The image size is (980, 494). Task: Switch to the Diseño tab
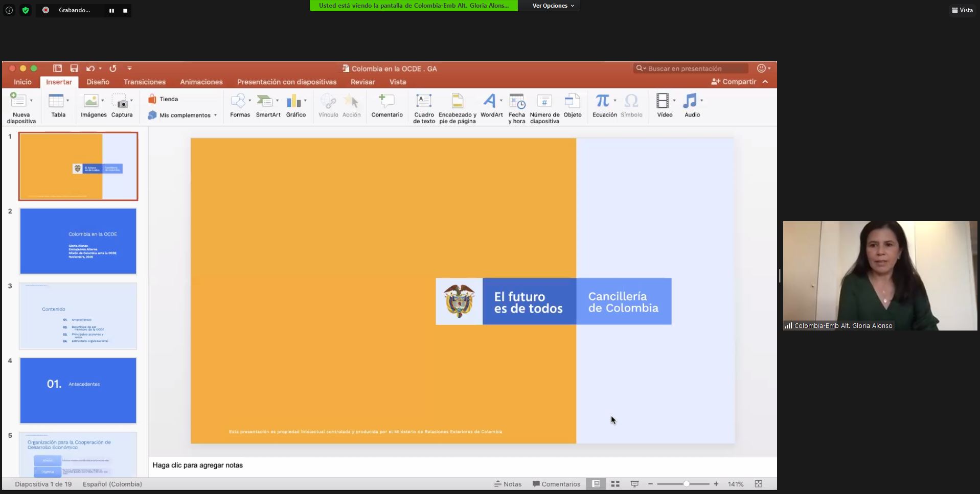pos(98,82)
